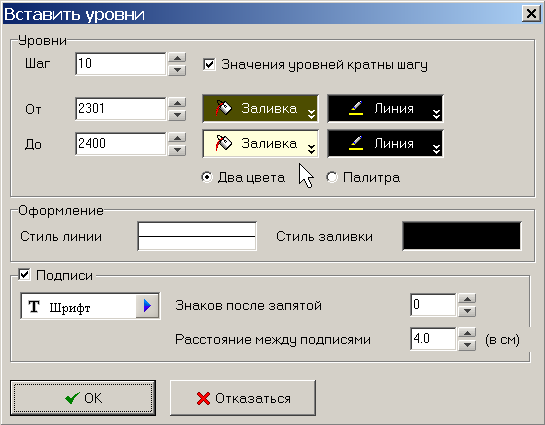Click the red cross on Отказаться
Viewport: 545px width, 425px height.
(x=203, y=399)
